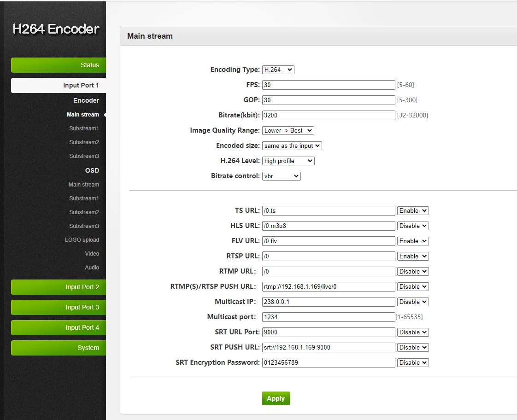
Task: Open Input Port 3 section
Action: click(x=59, y=307)
